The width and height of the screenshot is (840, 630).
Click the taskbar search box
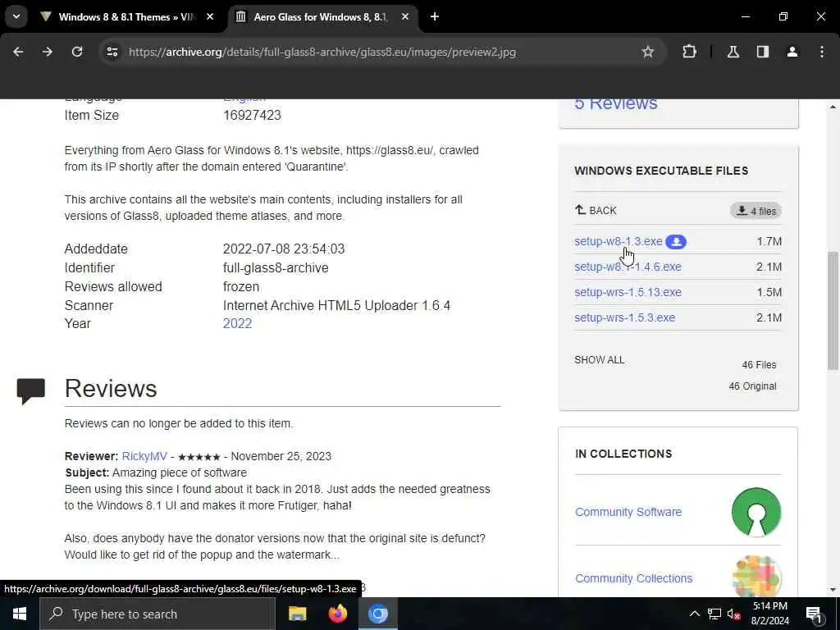tap(157, 614)
